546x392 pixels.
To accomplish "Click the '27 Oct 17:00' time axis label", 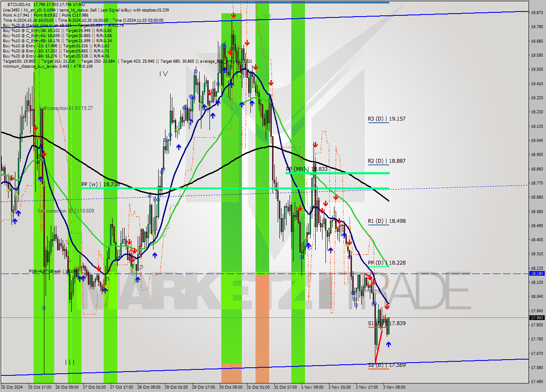I will click(x=121, y=387).
